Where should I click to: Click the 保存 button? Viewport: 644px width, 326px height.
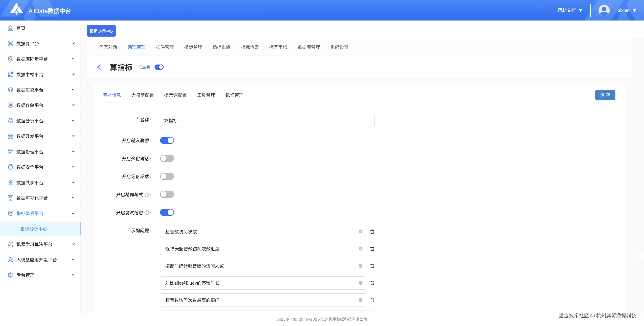(605, 95)
